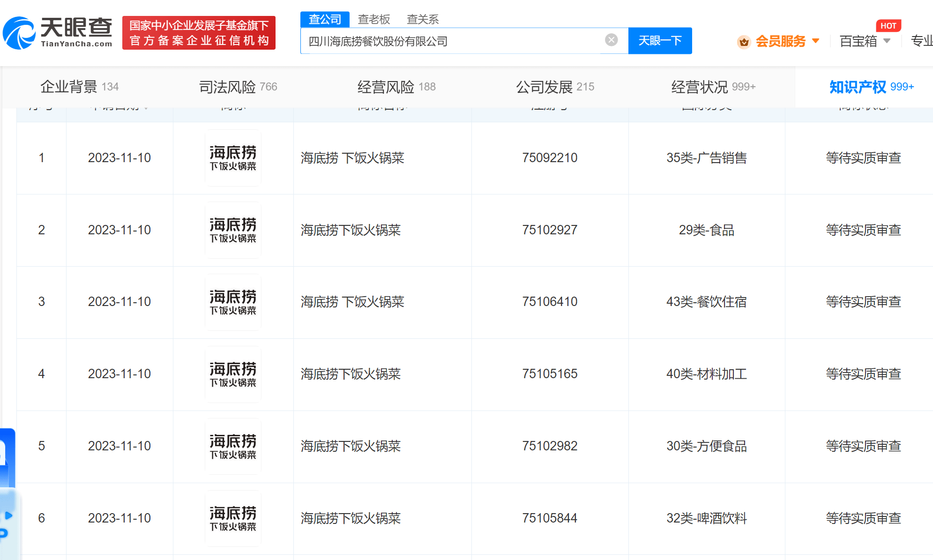Click the crown VIP member icon

(x=744, y=42)
